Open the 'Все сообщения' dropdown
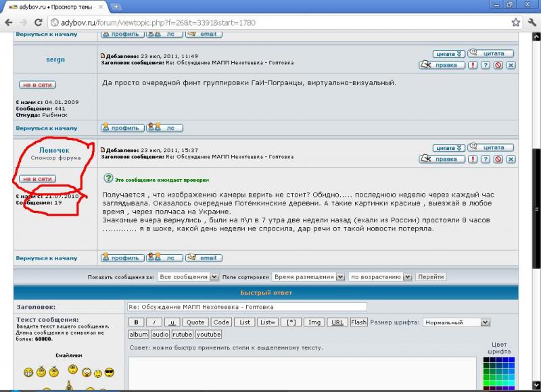Screen dimensions: 541x392 coord(188,277)
